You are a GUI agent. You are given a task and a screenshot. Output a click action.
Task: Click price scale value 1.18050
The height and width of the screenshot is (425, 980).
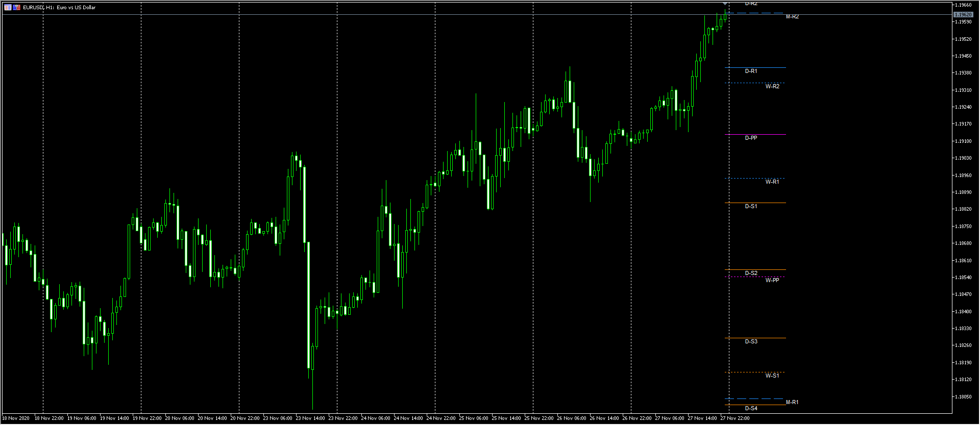(x=963, y=396)
